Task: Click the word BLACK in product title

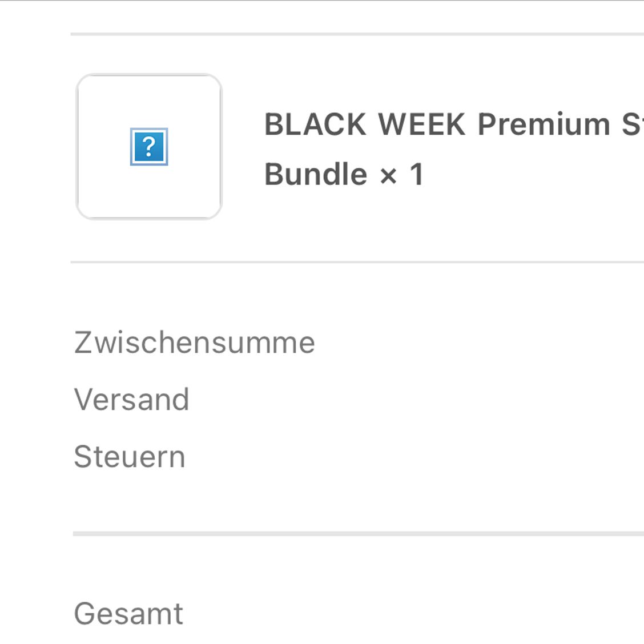Action: click(x=315, y=124)
